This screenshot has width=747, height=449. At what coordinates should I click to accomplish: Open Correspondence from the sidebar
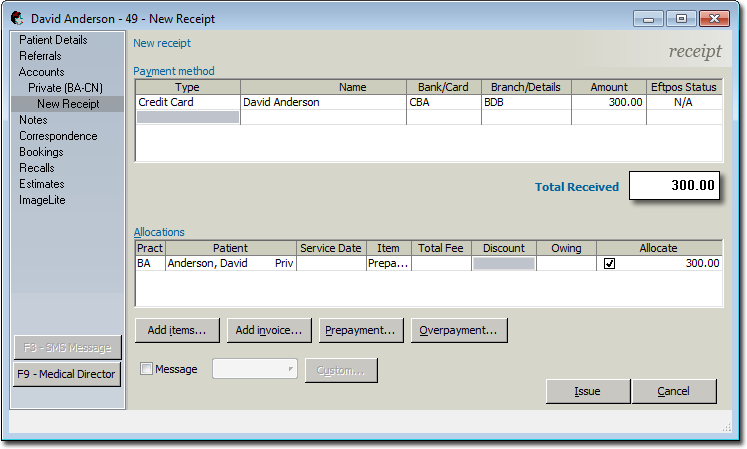[58, 136]
